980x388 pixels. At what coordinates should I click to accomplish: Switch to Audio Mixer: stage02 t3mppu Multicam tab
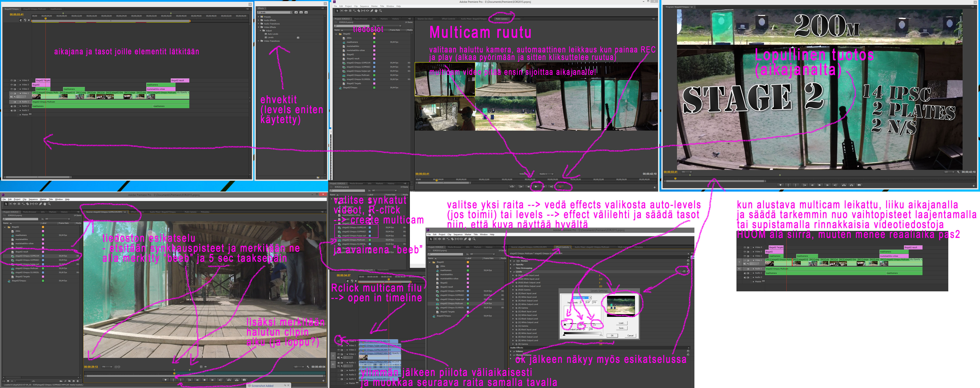tap(592, 247)
